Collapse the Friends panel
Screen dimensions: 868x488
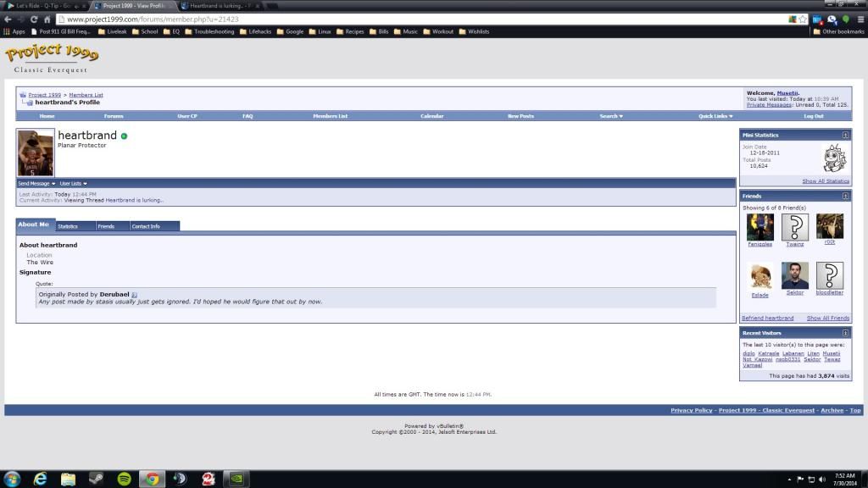845,196
